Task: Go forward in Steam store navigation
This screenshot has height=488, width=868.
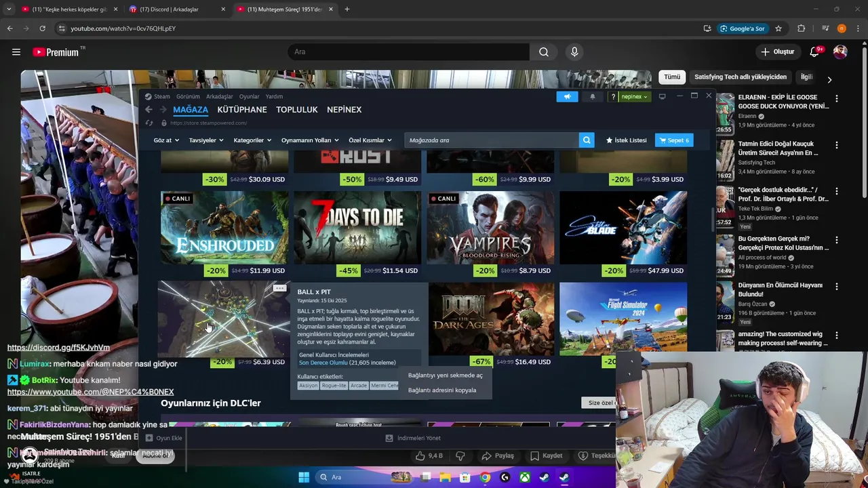Action: coord(163,110)
